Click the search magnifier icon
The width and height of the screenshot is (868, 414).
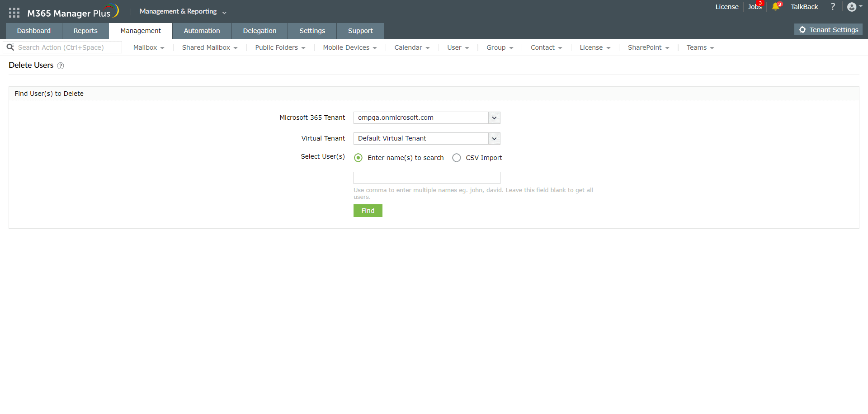[x=10, y=47]
